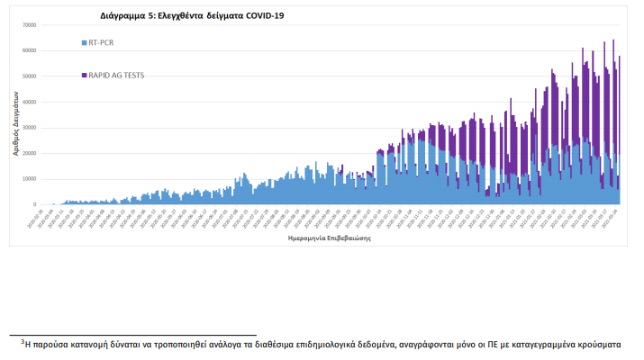Select the RAPID AG TESTS legend label

pos(115,76)
